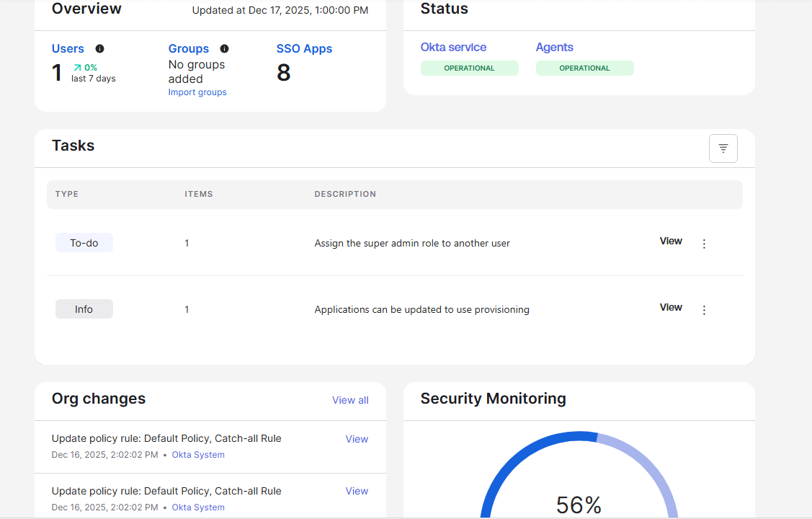The height and width of the screenshot is (519, 812).
Task: Click Okta System on the first org change
Action: pyautogui.click(x=198, y=454)
